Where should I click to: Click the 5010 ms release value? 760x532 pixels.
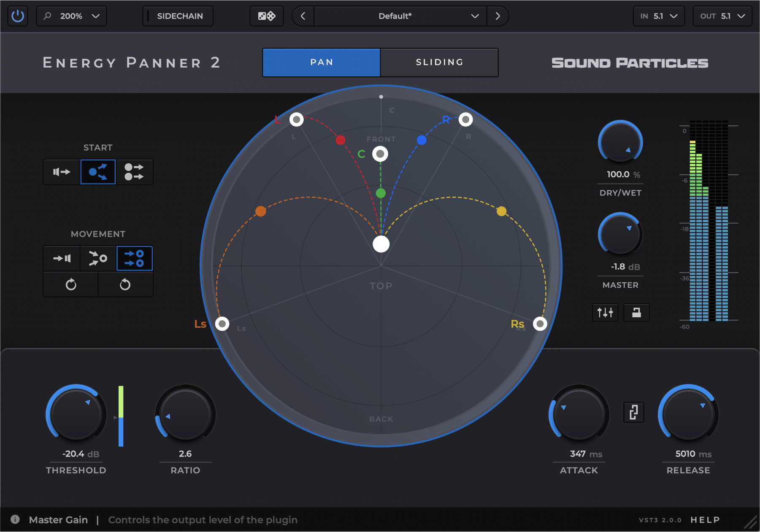693,454
